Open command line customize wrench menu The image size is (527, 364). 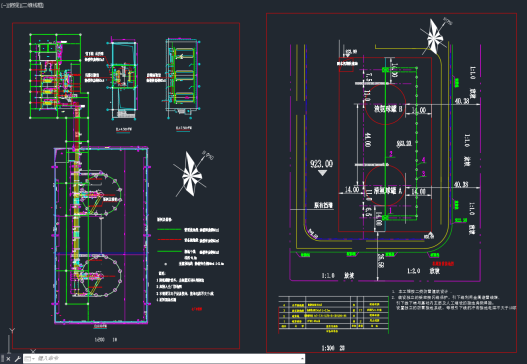tap(17, 359)
